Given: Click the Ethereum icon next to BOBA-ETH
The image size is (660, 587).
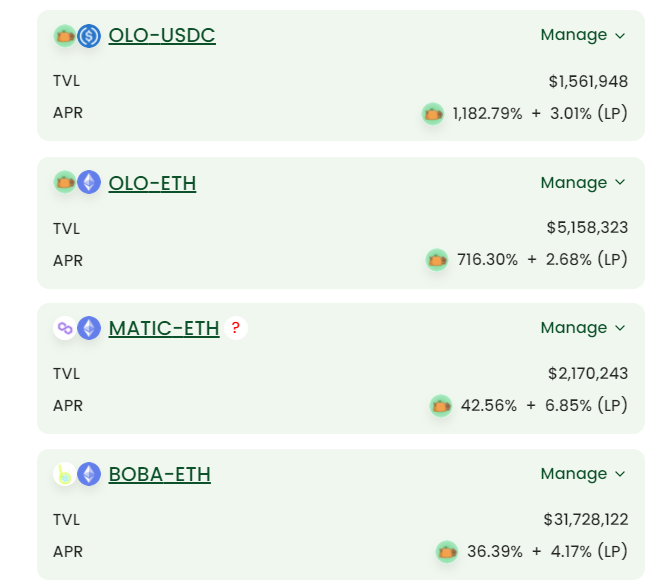Looking at the screenshot, I should pyautogui.click(x=89, y=474).
